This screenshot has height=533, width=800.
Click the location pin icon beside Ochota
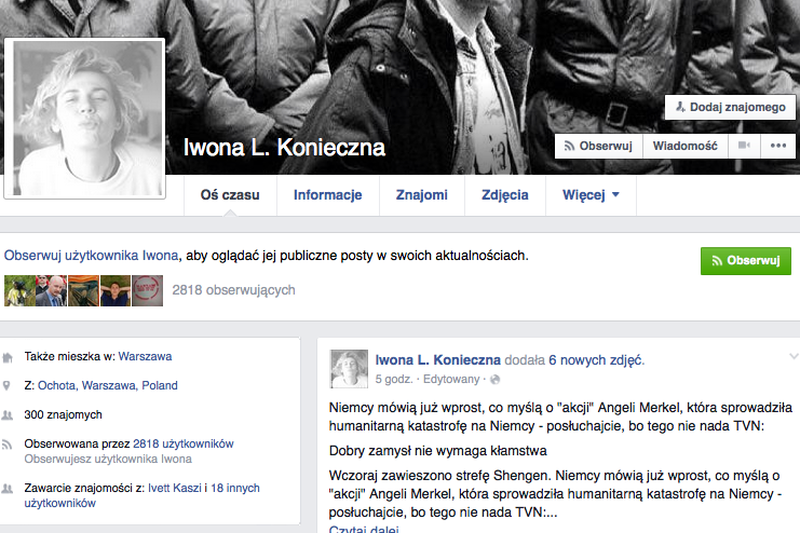pyautogui.click(x=7, y=386)
